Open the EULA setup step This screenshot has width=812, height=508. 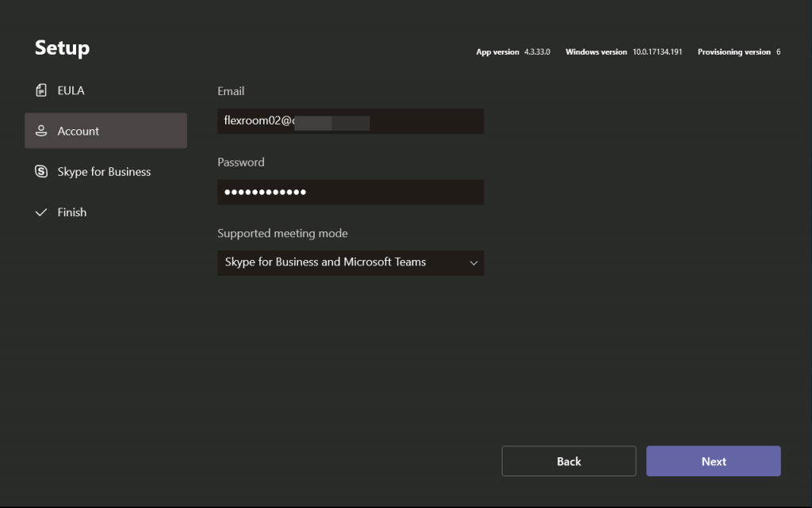click(105, 90)
